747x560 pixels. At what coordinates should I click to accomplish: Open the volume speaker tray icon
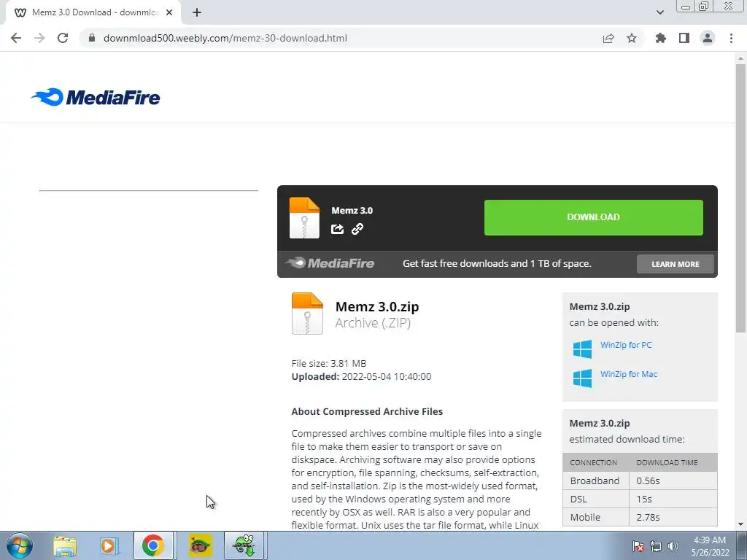tap(673, 546)
